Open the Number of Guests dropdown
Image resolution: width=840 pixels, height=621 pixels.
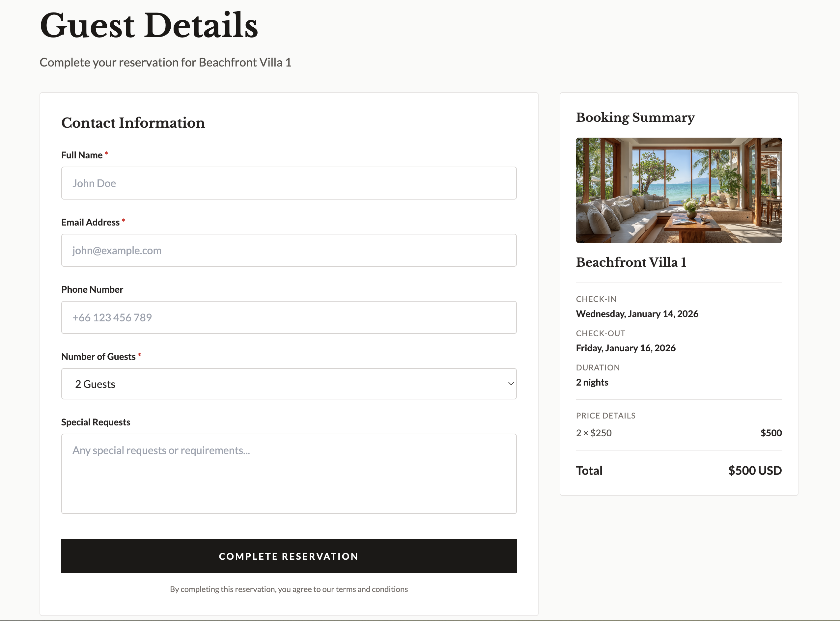[x=289, y=384]
